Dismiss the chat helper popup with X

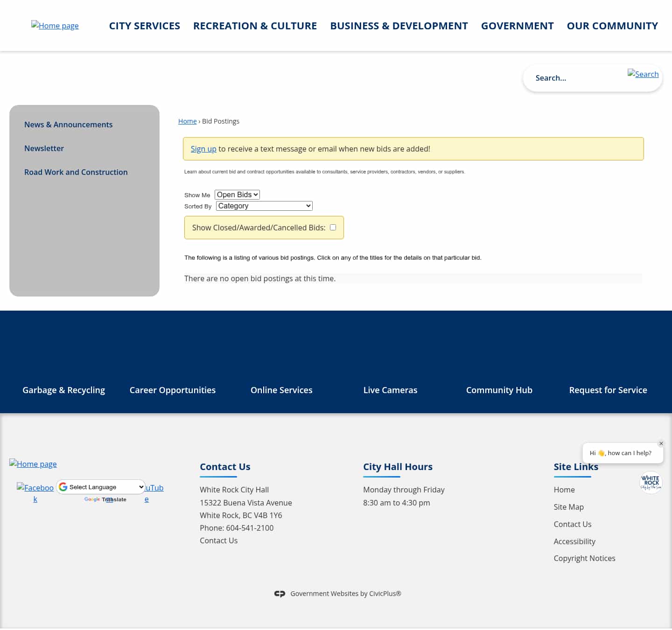coord(661,443)
